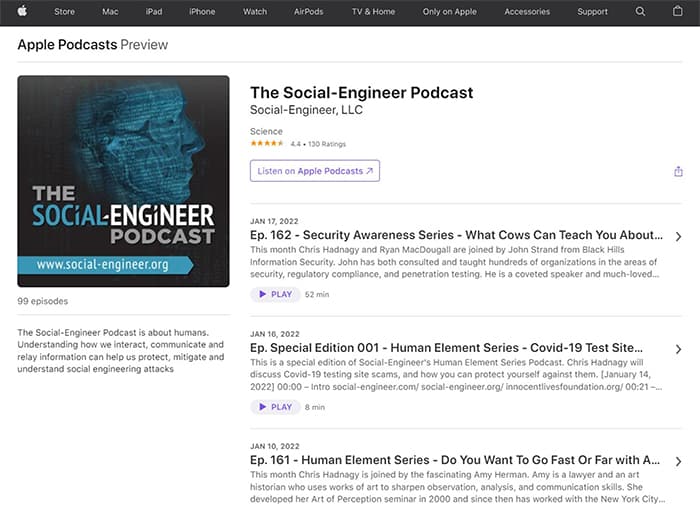The height and width of the screenshot is (510, 700).
Task: Click the Apple logo icon
Action: coord(22,11)
